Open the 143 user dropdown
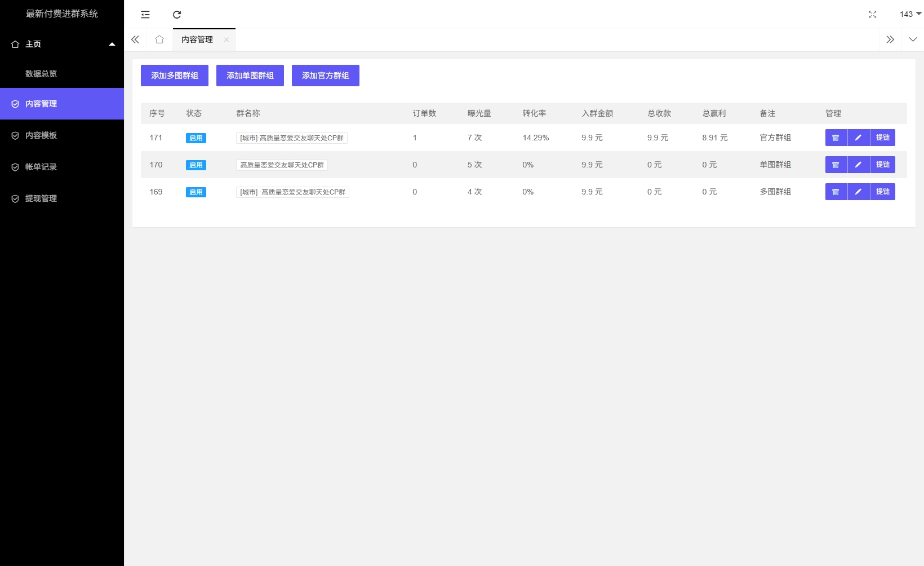924x566 pixels. point(909,14)
